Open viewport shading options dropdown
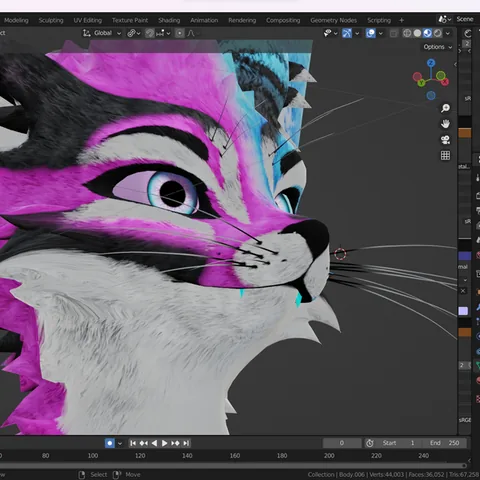The width and height of the screenshot is (480, 480). 448,33
